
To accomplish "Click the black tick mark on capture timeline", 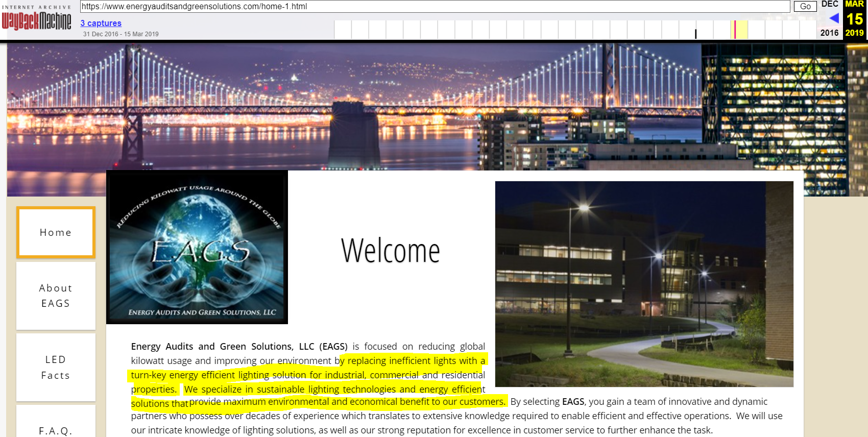I will click(x=695, y=34).
